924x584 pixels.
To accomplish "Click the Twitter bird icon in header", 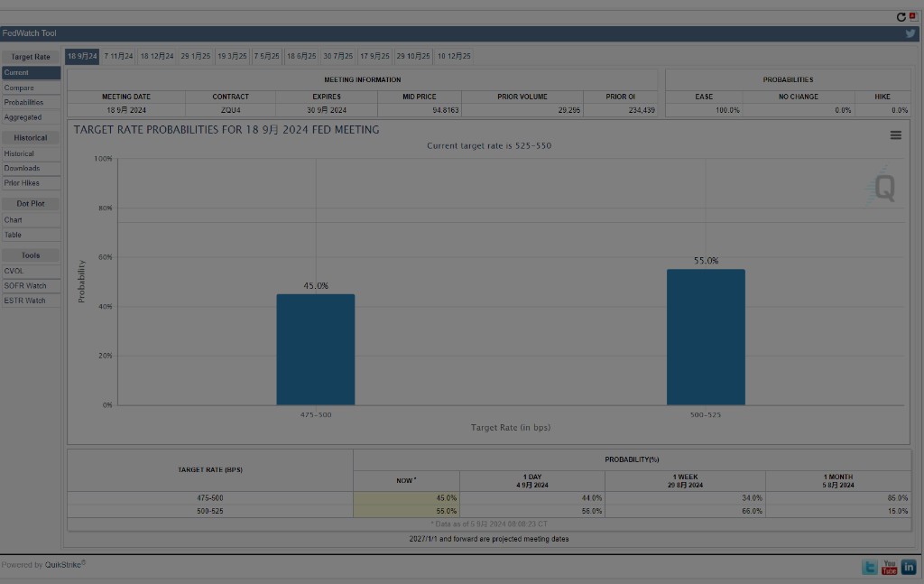I will 910,33.
